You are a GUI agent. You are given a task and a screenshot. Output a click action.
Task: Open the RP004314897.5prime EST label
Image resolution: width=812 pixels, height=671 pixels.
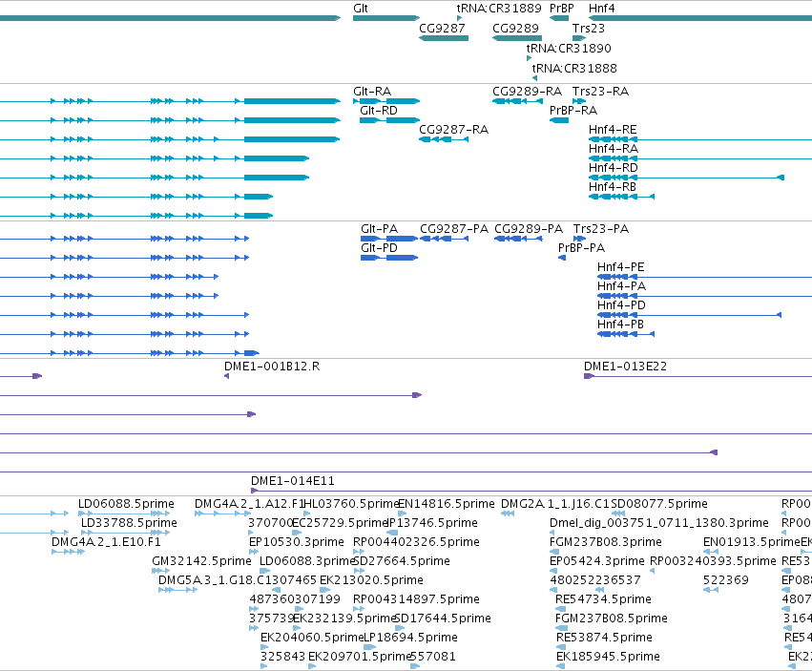click(416, 599)
